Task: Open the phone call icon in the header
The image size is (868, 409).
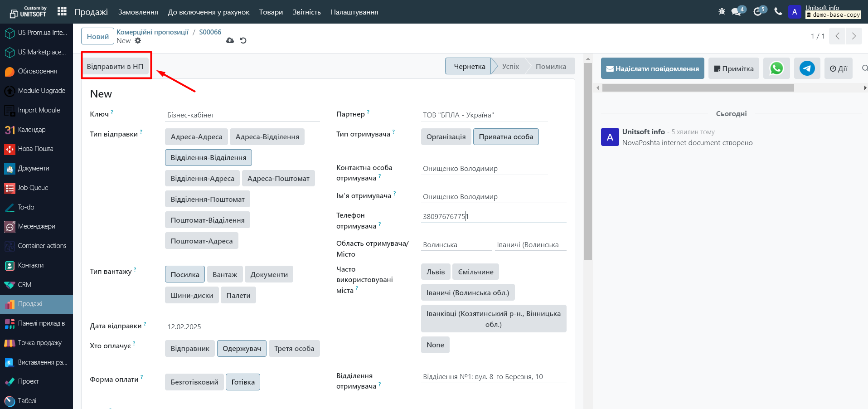Action: point(778,11)
